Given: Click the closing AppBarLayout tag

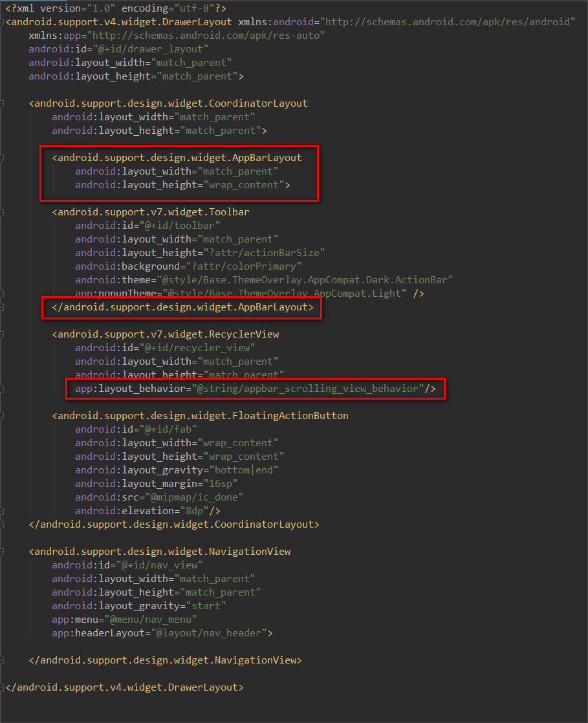Looking at the screenshot, I should [182, 307].
